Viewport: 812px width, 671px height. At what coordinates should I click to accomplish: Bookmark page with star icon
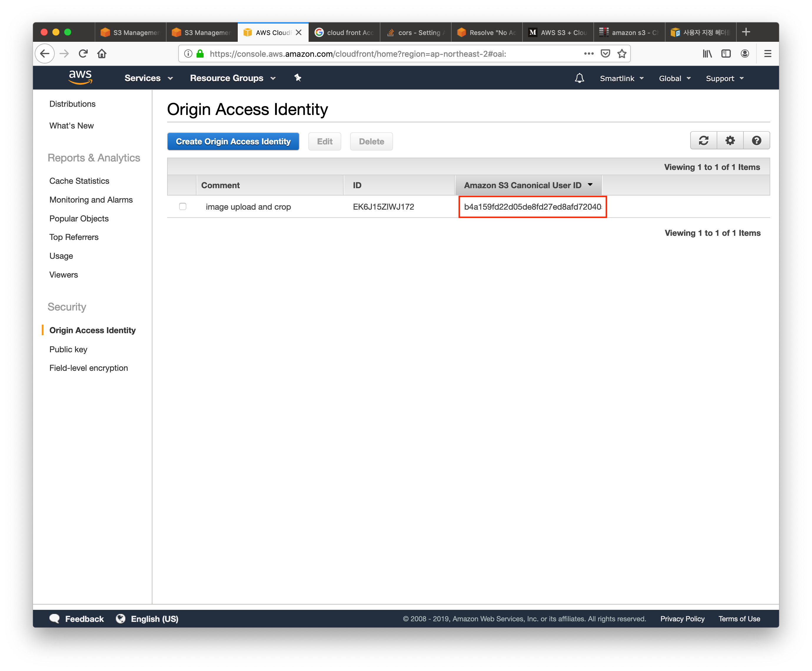point(622,54)
